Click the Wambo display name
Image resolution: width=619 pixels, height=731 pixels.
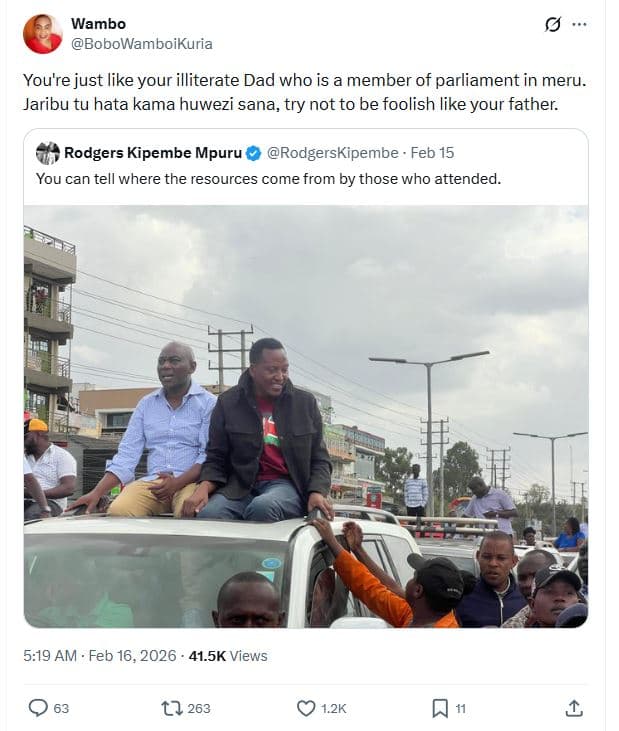(98, 24)
